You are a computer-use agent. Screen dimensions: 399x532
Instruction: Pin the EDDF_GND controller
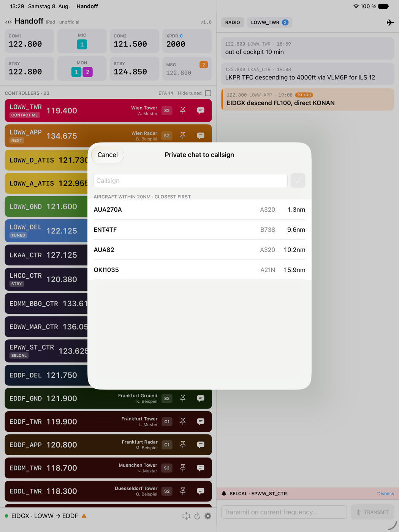[183, 398]
